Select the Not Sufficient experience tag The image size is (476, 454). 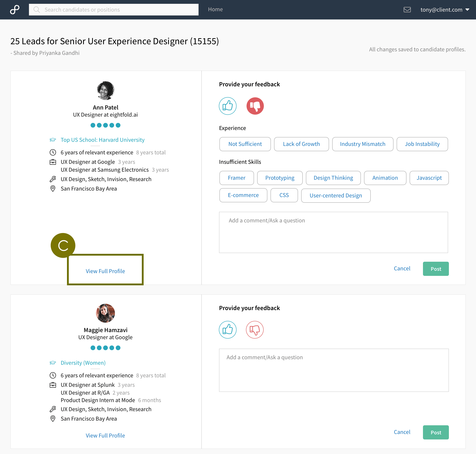[x=245, y=144]
